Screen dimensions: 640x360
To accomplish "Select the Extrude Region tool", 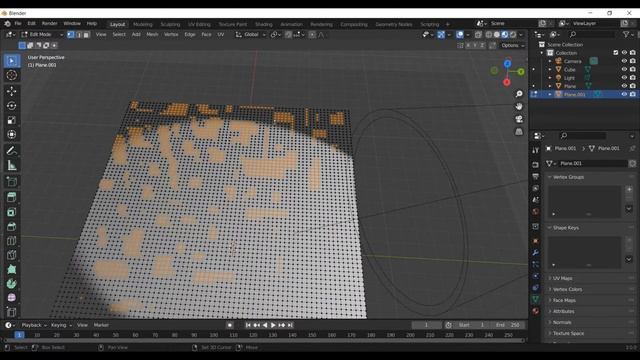I will coord(12,198).
